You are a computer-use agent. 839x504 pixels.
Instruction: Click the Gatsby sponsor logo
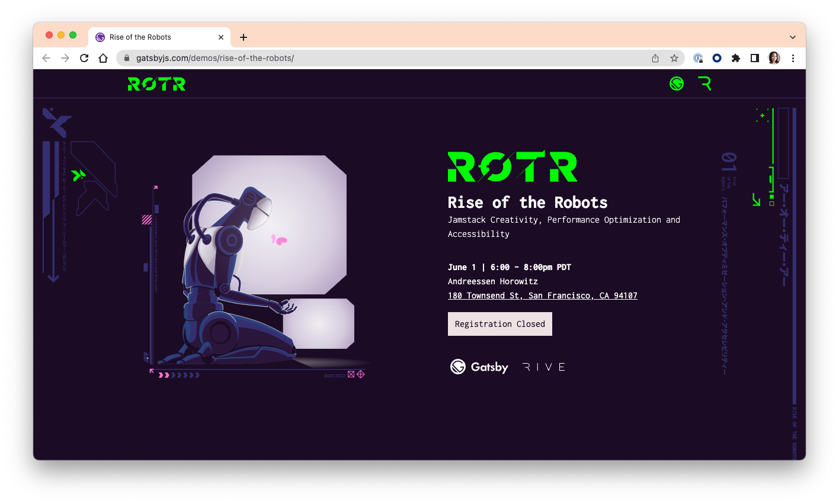tap(479, 367)
